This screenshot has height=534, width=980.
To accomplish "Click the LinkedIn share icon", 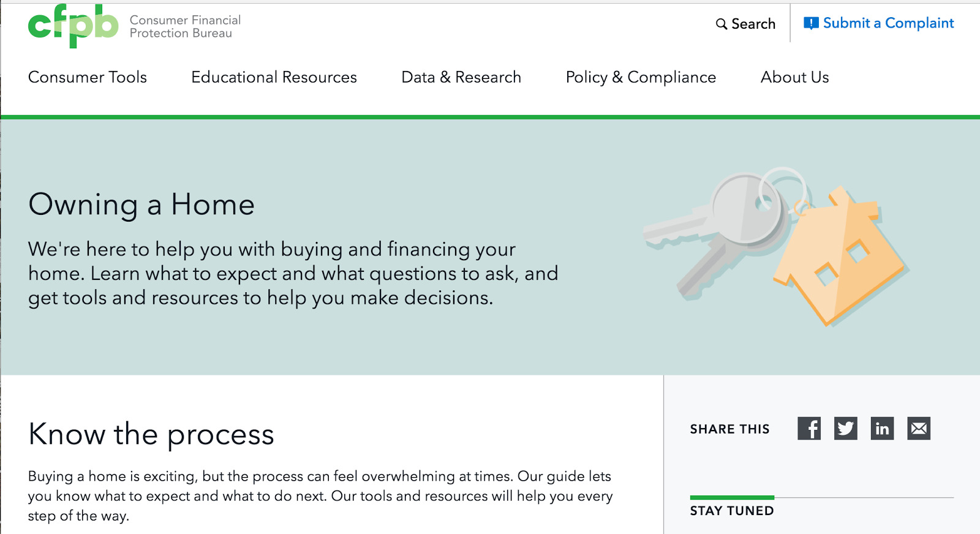I will pos(882,429).
